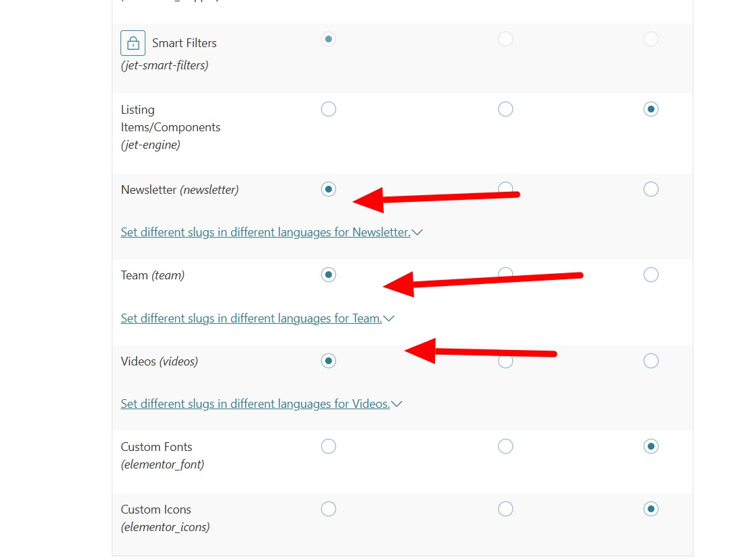
Task: Select the rightmost radio button for Custom Fonts
Action: 651,446
